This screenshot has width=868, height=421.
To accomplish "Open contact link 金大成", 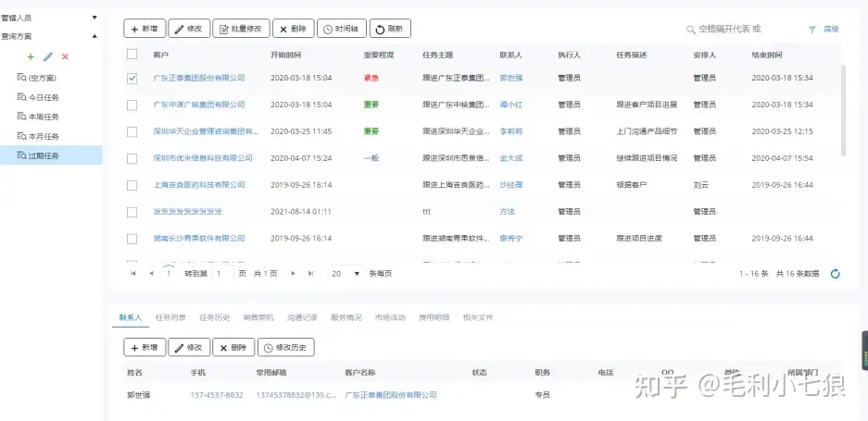I will tap(511, 158).
